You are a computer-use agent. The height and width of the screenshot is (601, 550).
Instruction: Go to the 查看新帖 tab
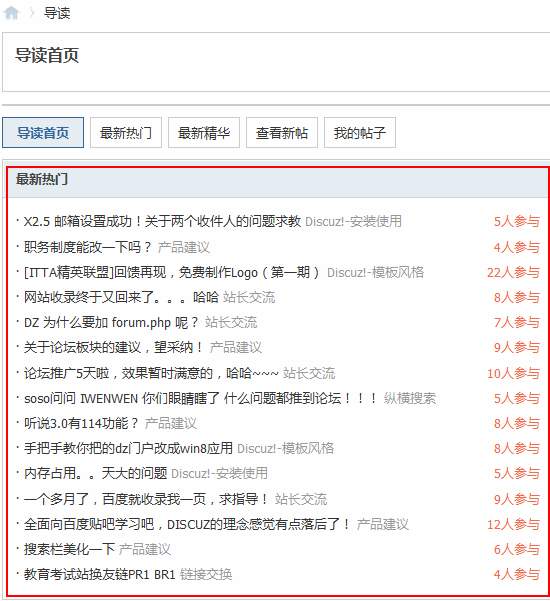282,133
